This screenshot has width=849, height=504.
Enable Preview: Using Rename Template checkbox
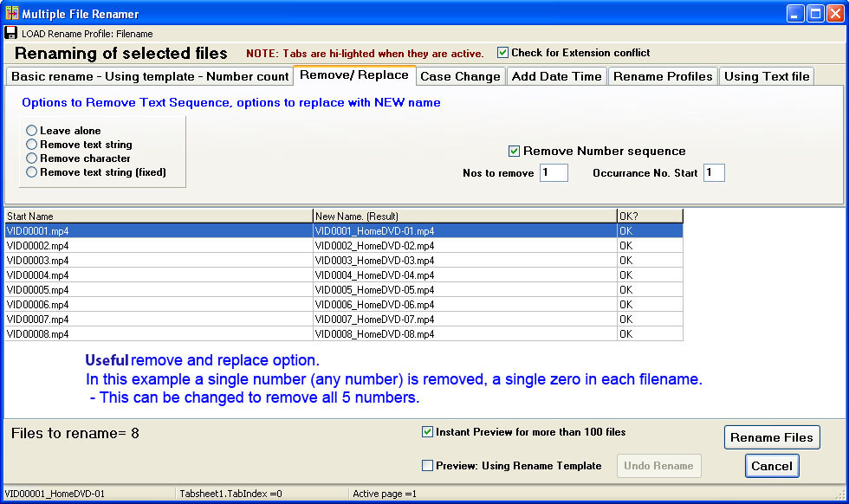427,466
